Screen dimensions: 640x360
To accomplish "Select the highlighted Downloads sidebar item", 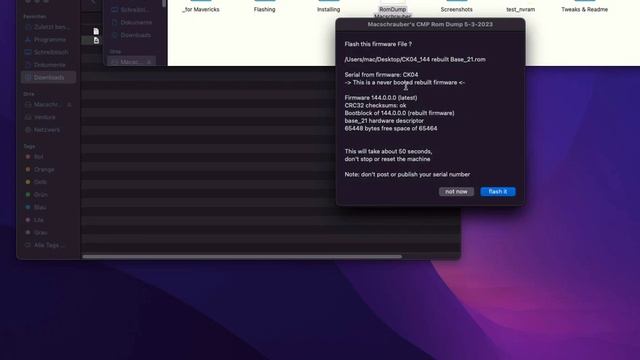I will pos(48,77).
